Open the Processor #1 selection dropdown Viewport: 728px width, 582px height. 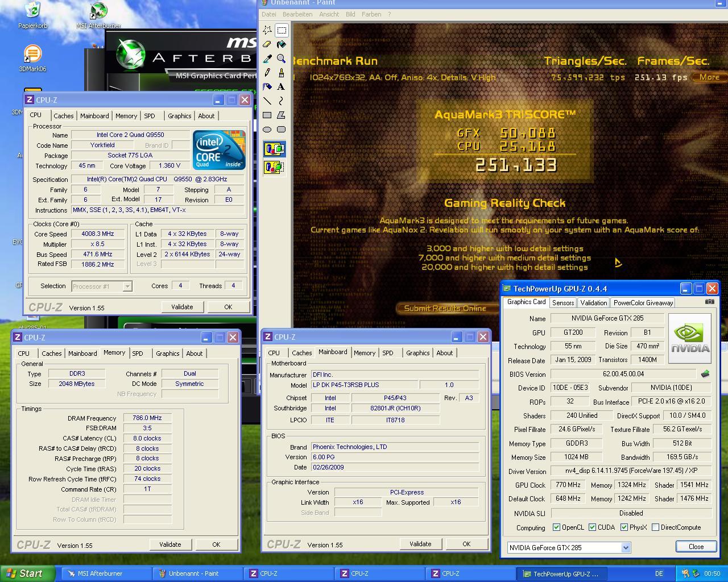pos(127,286)
